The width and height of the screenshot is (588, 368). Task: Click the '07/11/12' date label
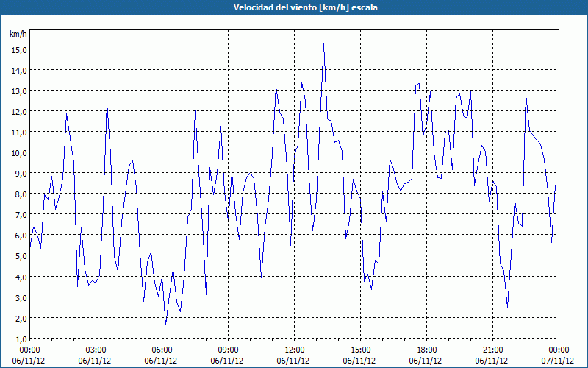(558, 361)
